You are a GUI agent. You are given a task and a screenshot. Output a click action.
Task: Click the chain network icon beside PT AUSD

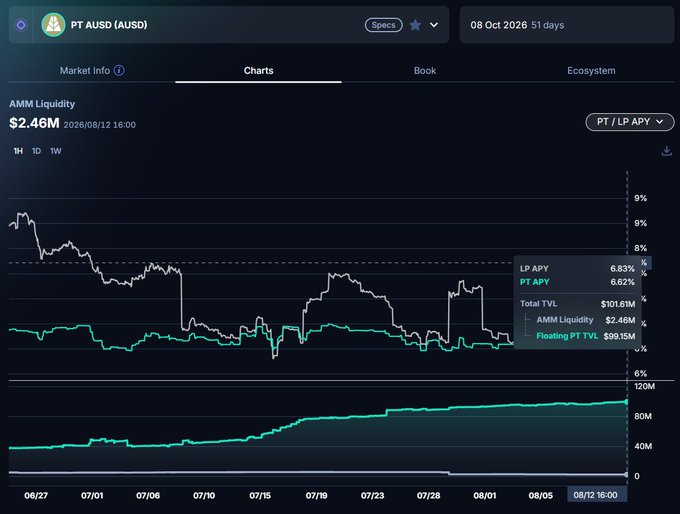(21, 25)
